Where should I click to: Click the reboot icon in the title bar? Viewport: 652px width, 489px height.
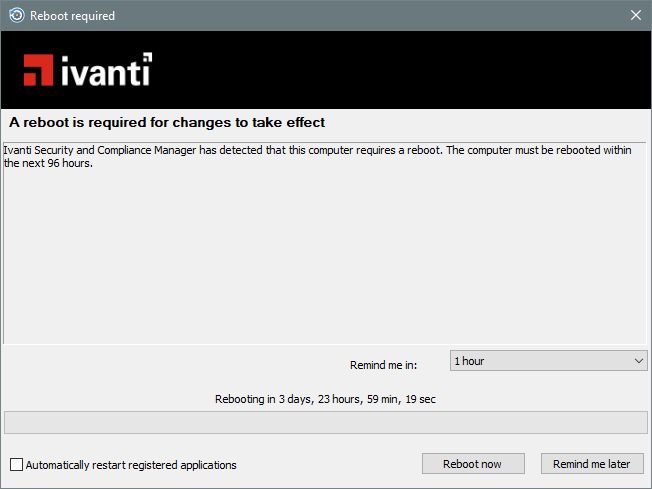(x=16, y=15)
